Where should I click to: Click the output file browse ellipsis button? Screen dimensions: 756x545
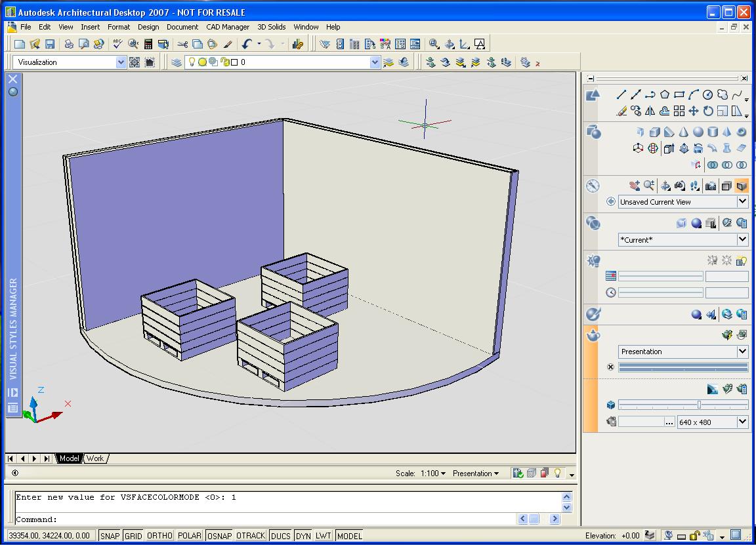tap(669, 422)
